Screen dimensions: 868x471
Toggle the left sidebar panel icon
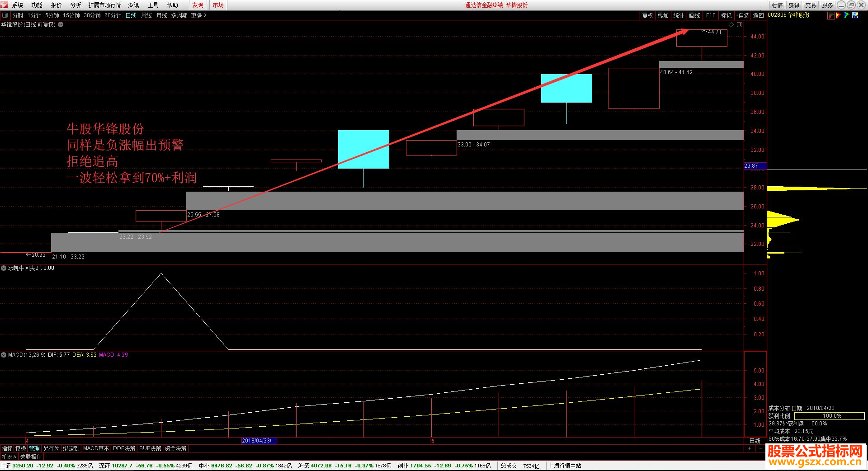click(5, 15)
